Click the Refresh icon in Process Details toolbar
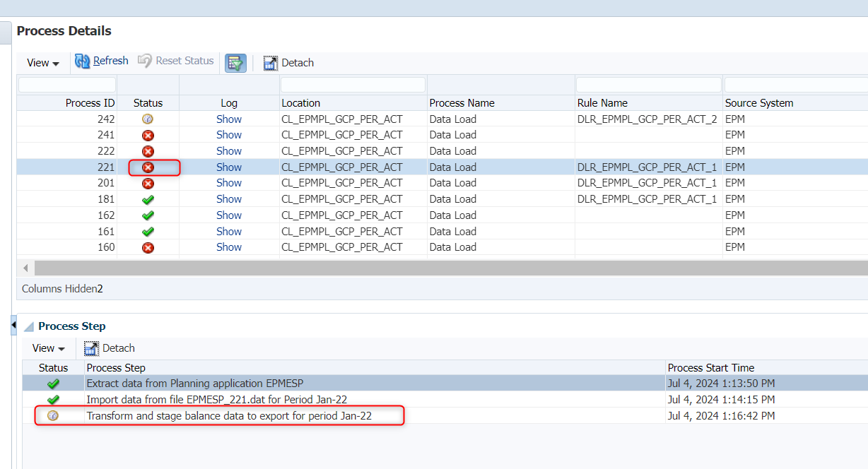 click(x=83, y=61)
